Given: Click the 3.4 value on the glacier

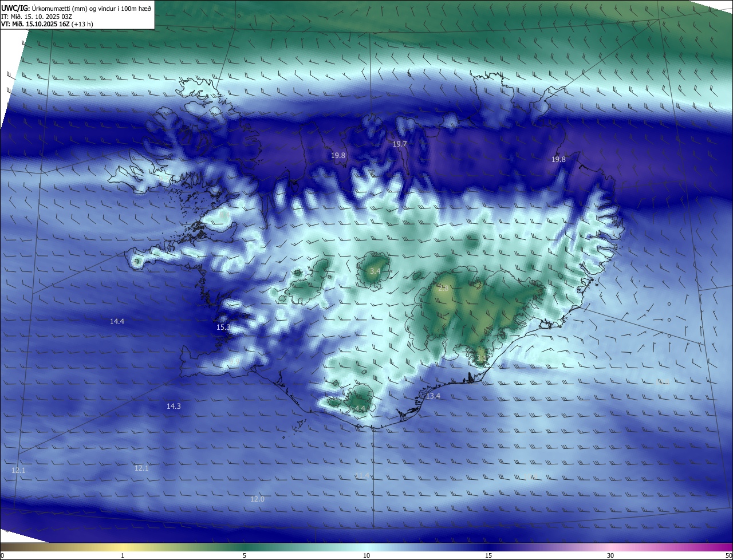Looking at the screenshot, I should tap(375, 270).
